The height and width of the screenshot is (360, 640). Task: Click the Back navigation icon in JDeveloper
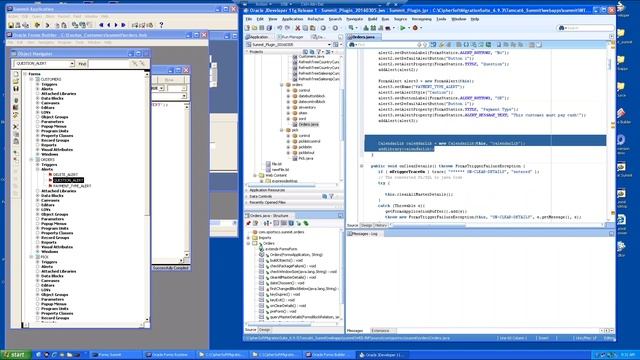(x=323, y=28)
